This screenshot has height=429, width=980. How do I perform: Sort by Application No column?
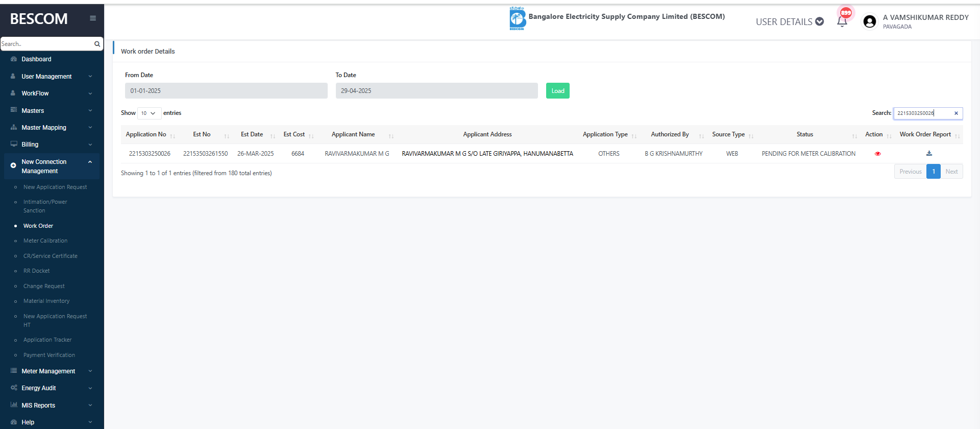point(151,135)
